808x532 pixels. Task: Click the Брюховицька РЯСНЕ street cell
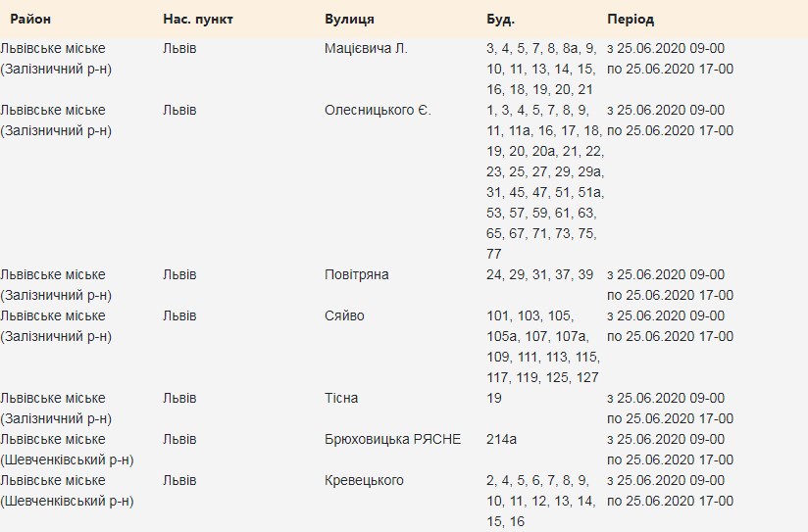tap(392, 439)
